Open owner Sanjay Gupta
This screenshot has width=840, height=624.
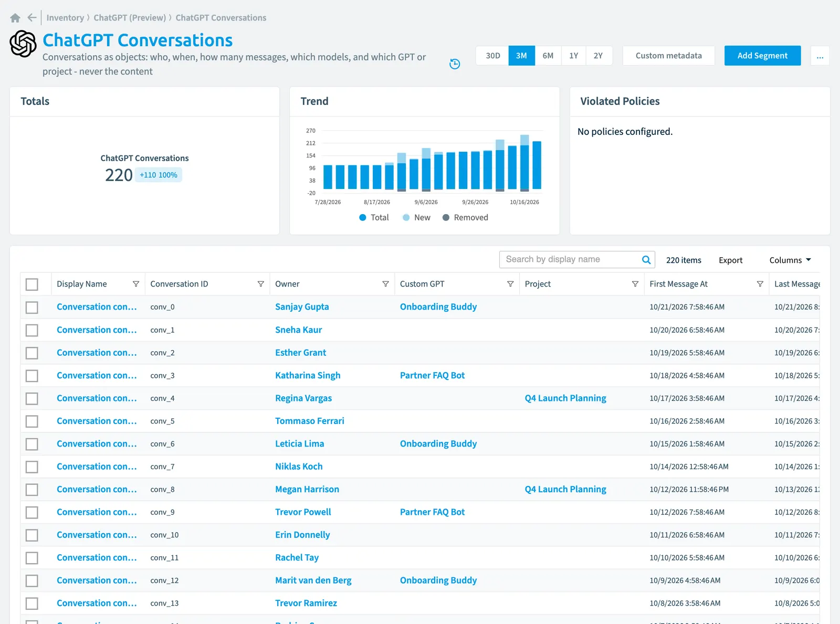[302, 307]
